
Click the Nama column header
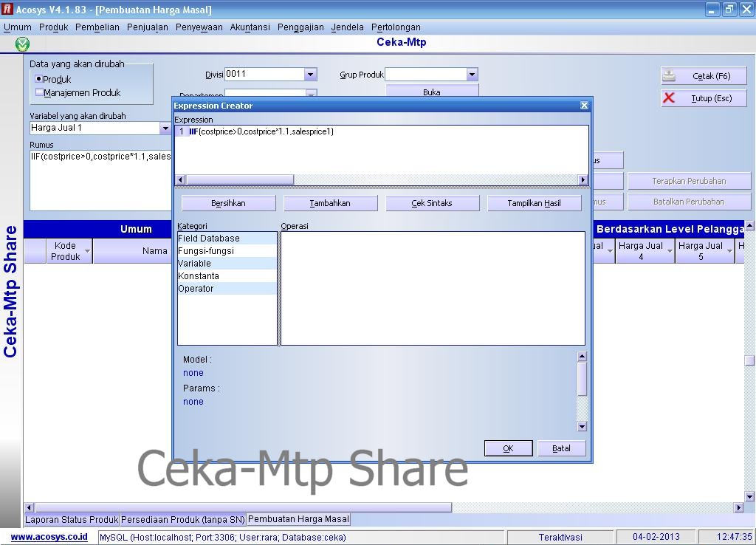click(x=132, y=251)
